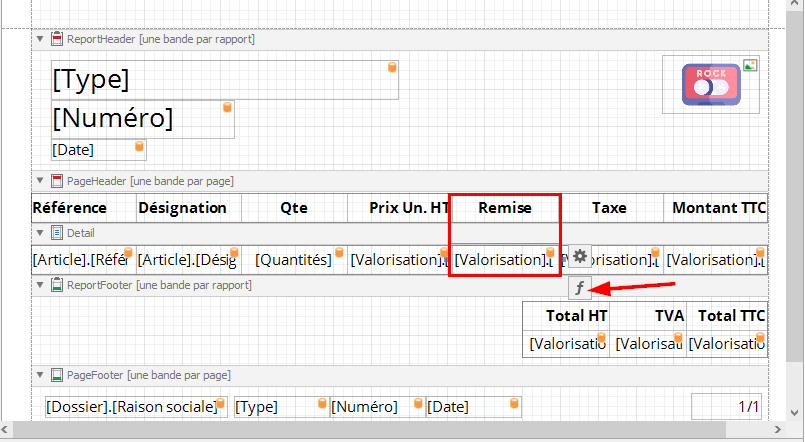
Task: Select the [Type] field in report header
Action: (x=220, y=80)
